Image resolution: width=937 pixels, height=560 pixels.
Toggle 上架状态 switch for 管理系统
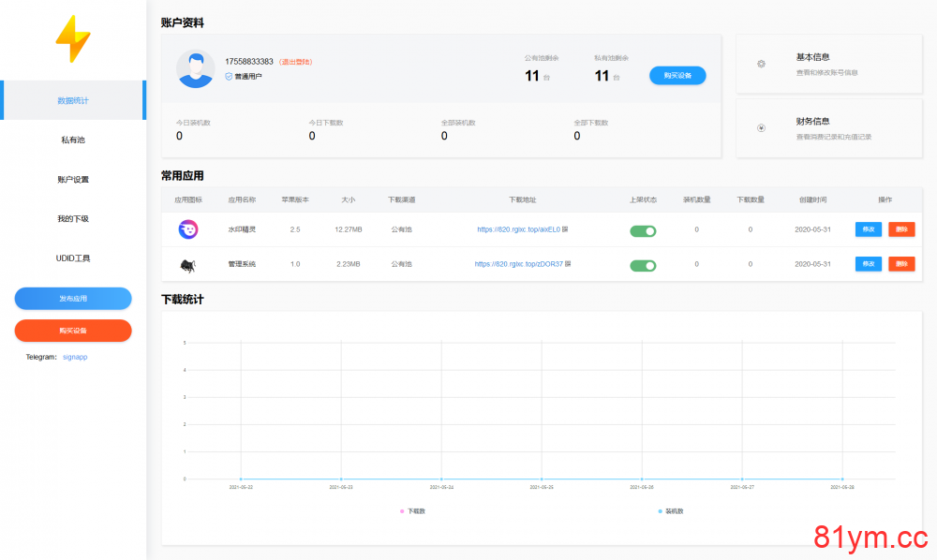[643, 263]
